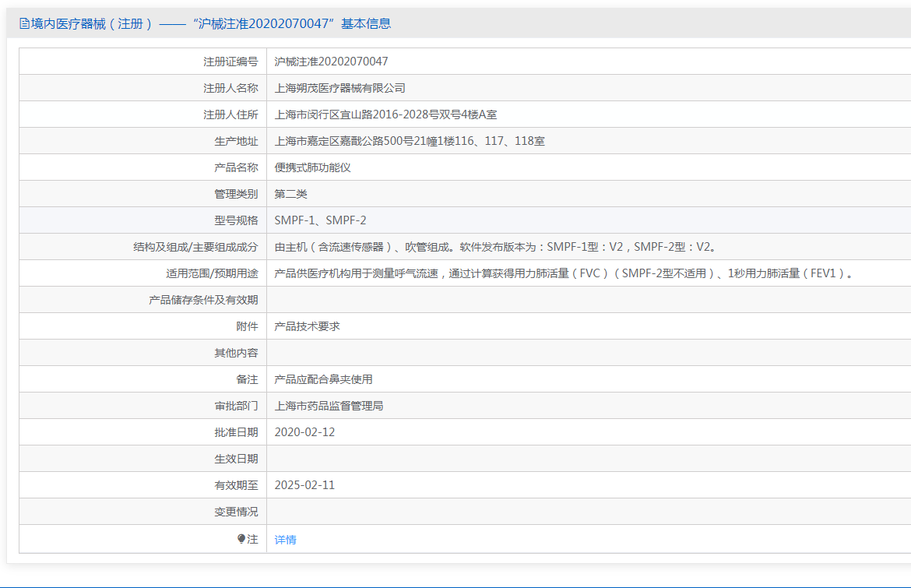The width and height of the screenshot is (911, 588).
Task: Click the remark text 产品应配合鼻夹使用
Action: pos(323,379)
